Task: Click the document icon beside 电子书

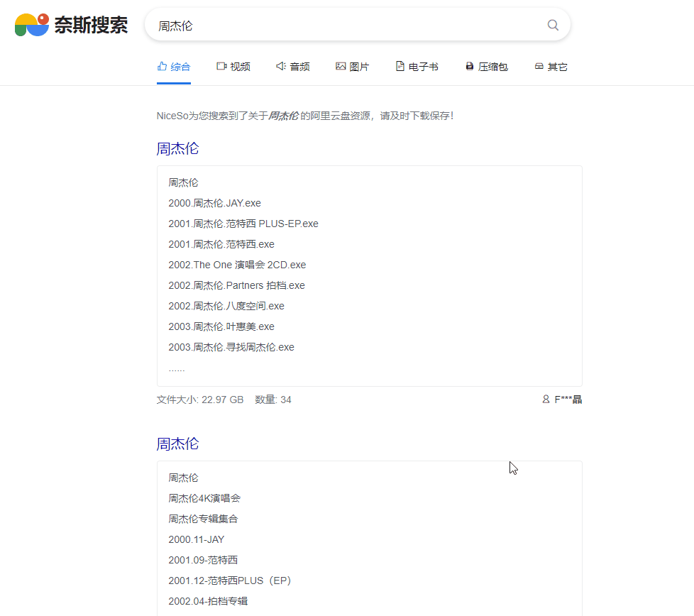Action: pos(400,67)
